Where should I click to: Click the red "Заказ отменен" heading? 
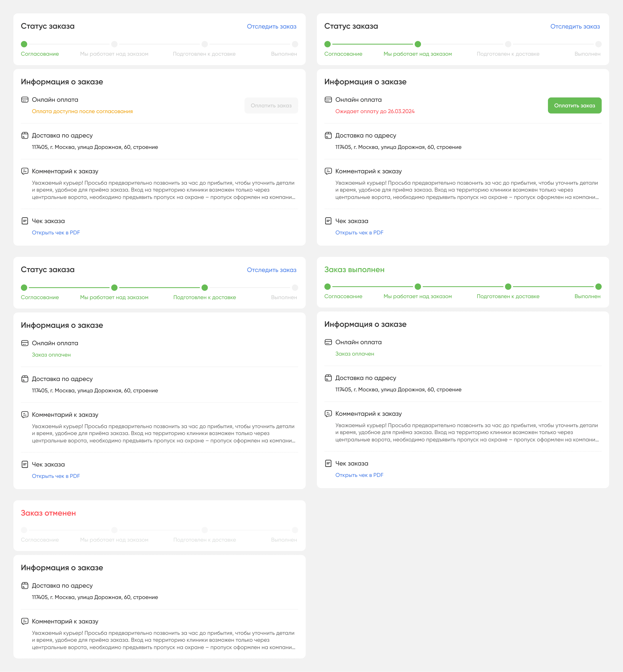[48, 513]
